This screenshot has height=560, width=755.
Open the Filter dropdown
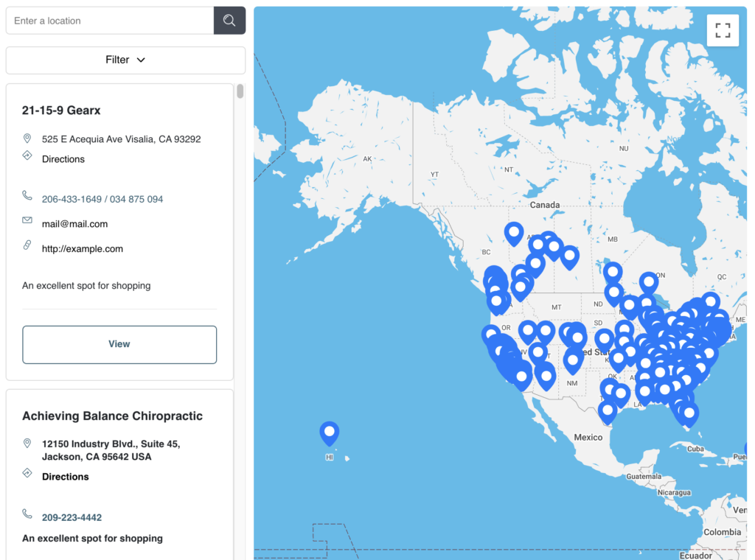(125, 60)
